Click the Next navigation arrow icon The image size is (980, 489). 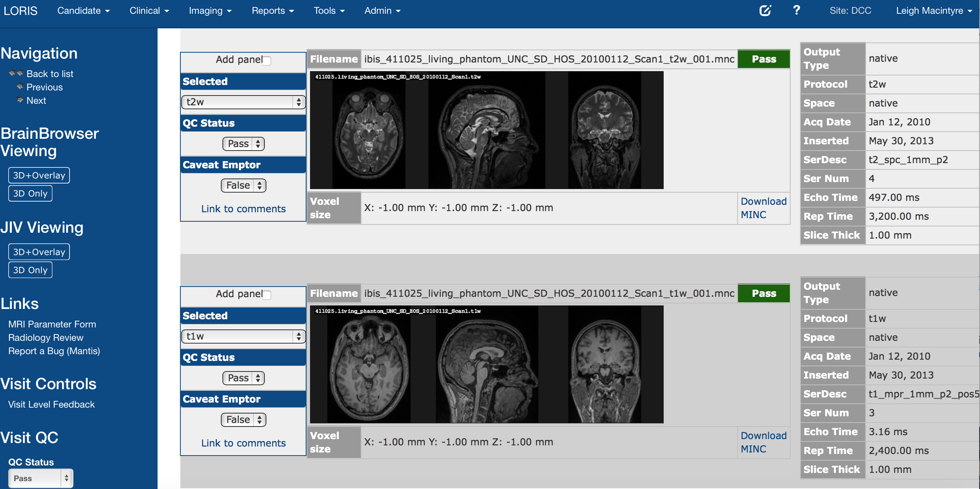point(20,100)
